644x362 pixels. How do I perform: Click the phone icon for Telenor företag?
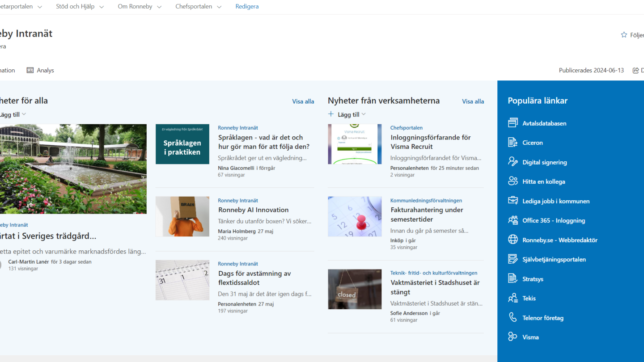pos(513,317)
